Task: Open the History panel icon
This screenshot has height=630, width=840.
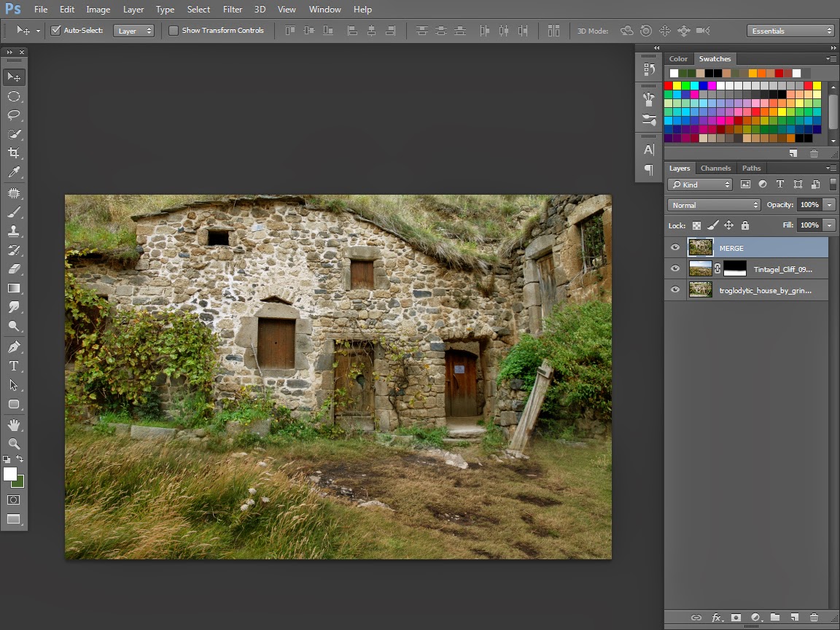Action: coord(649,69)
